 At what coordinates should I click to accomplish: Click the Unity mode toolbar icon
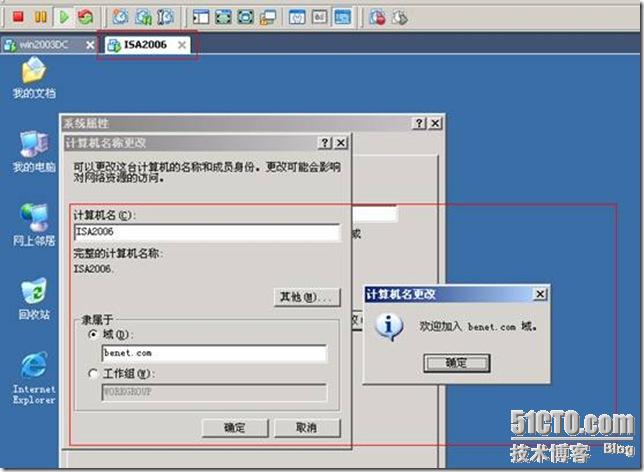click(x=268, y=17)
